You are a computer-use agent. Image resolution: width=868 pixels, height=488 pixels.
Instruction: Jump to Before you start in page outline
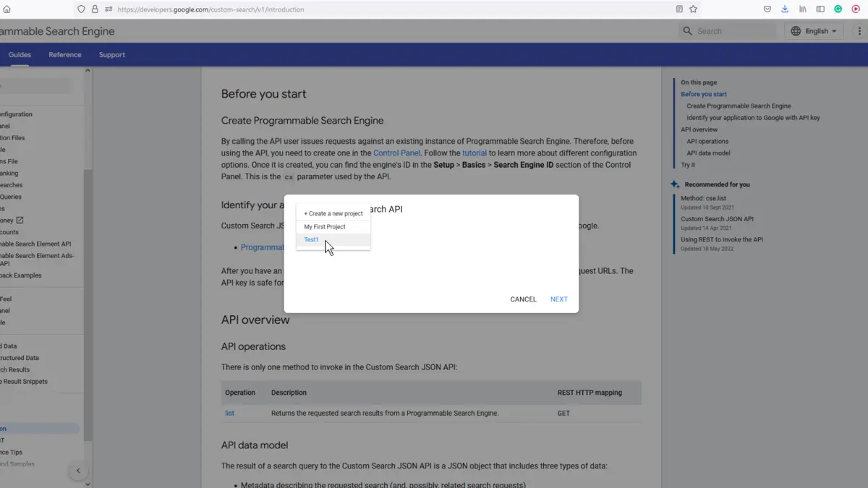pyautogui.click(x=704, y=94)
